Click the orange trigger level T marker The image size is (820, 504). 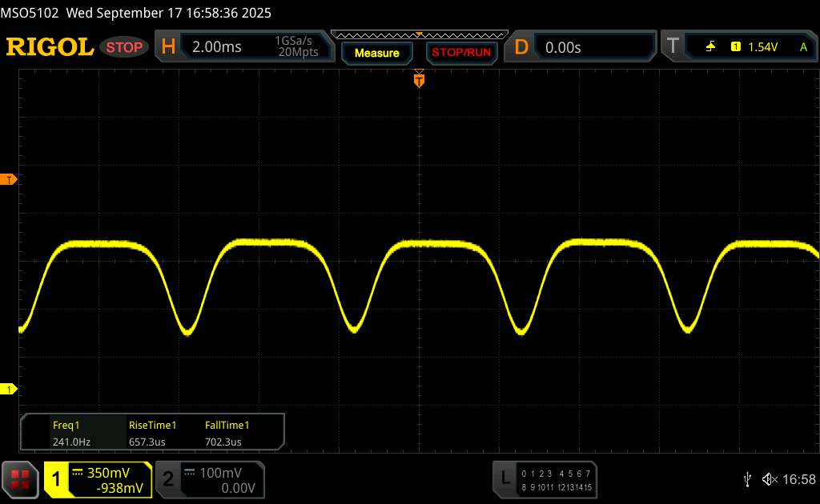coord(10,180)
